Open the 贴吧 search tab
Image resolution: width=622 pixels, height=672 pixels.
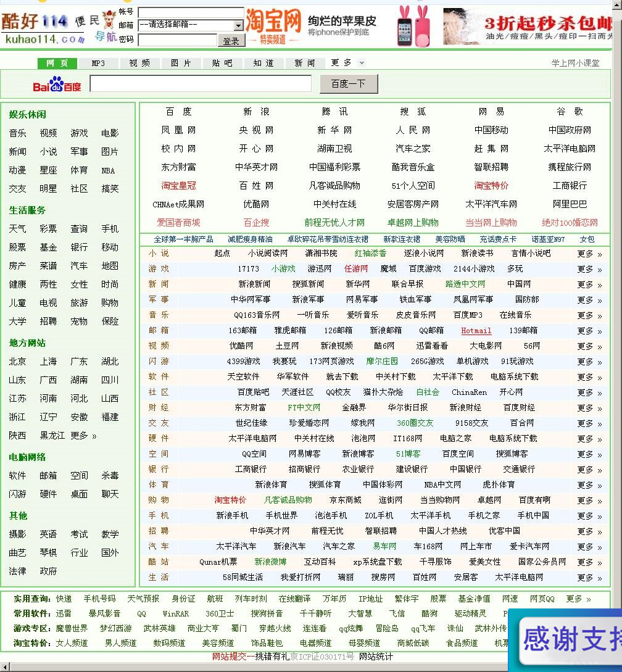tap(222, 64)
